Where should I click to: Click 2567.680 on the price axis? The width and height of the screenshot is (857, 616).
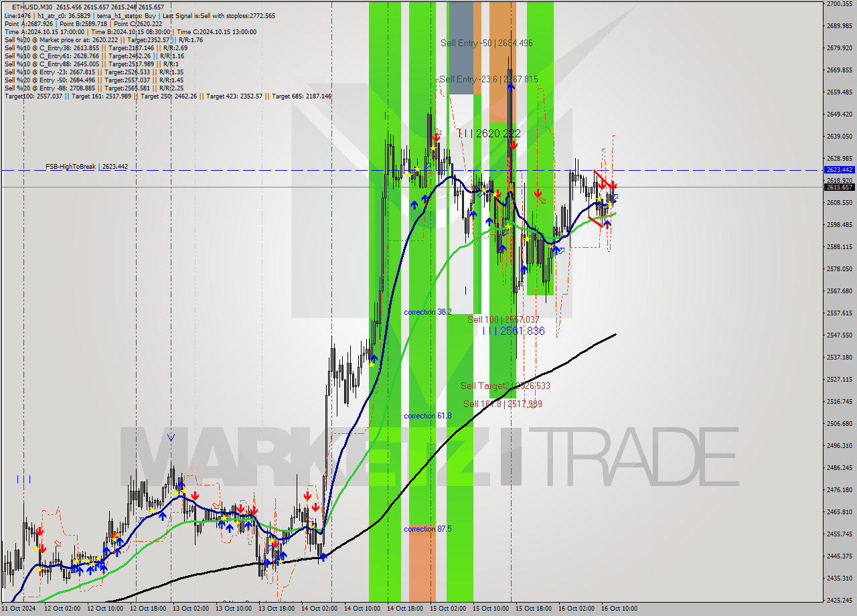click(x=840, y=291)
